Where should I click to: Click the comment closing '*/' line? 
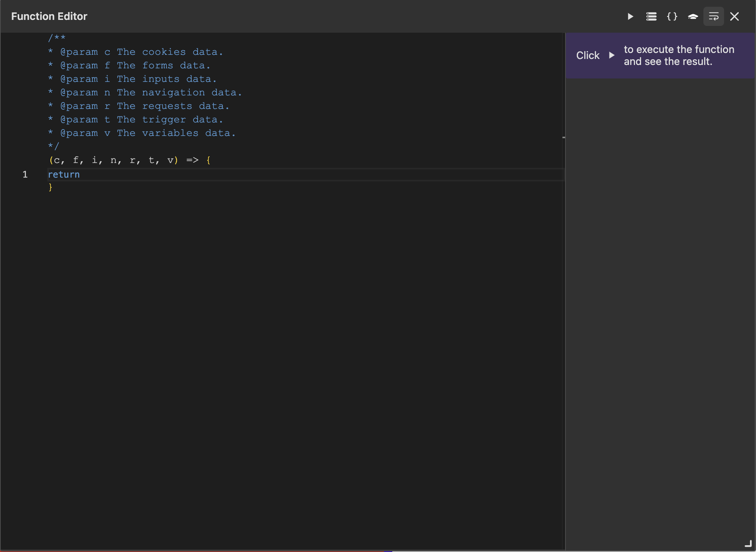pos(54,146)
